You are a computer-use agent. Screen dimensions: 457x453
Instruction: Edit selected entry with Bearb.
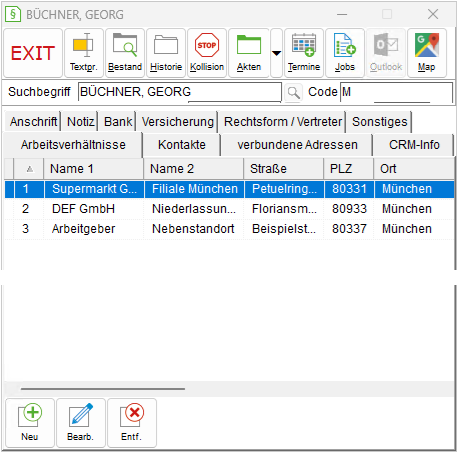pos(81,423)
